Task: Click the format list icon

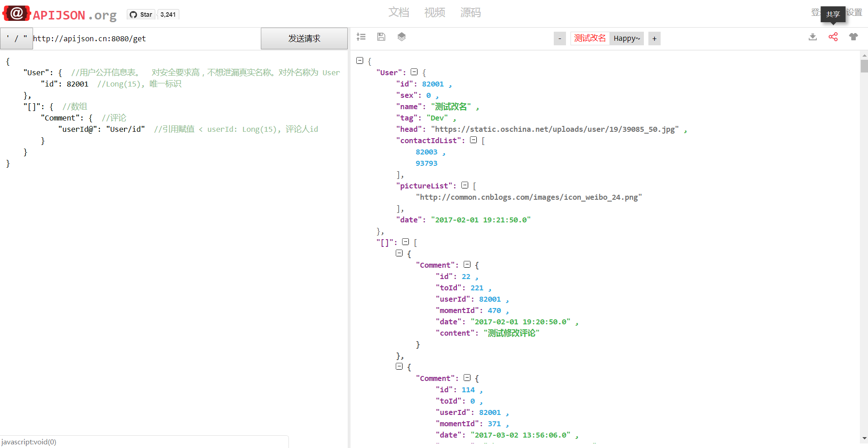Action: [361, 37]
